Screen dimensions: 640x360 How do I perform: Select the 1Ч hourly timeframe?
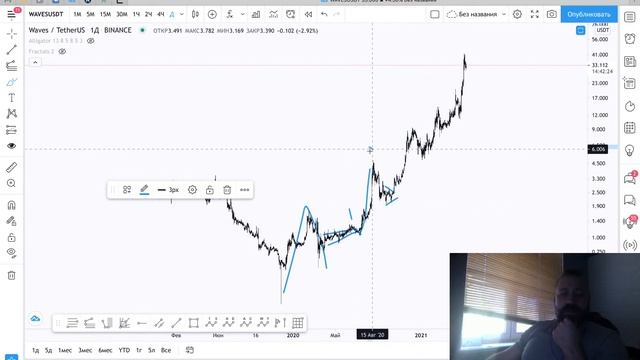coord(136,14)
